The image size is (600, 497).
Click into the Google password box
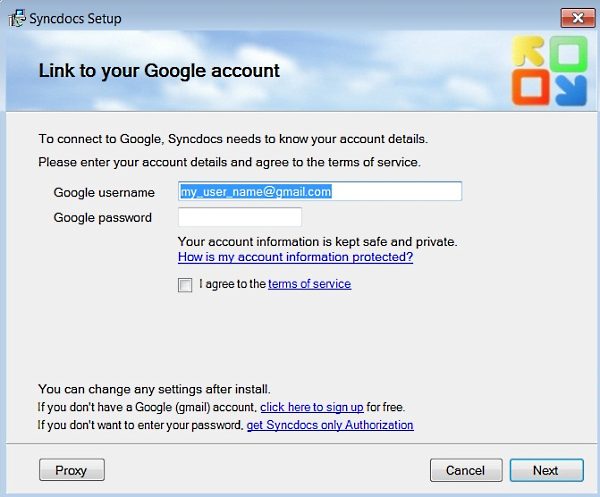point(239,217)
